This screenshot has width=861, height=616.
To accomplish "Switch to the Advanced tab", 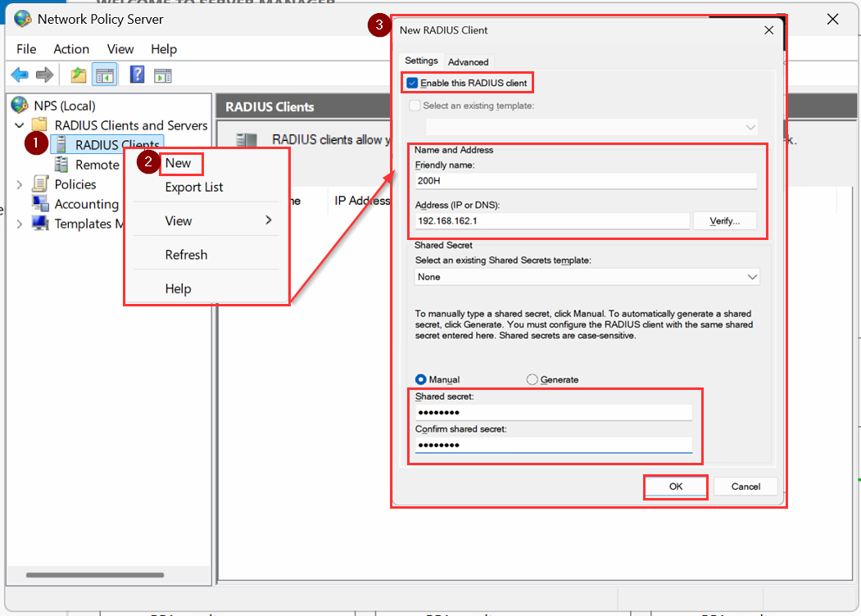I will [x=468, y=62].
